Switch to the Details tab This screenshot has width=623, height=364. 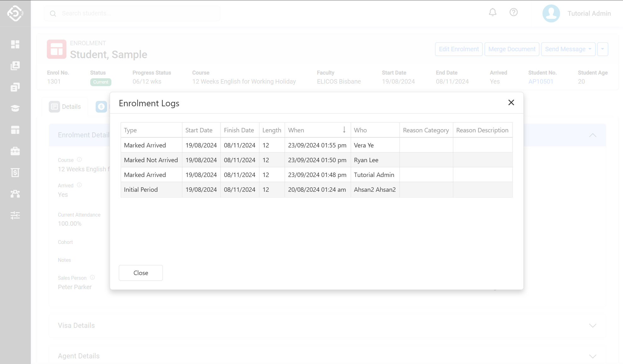[65, 107]
